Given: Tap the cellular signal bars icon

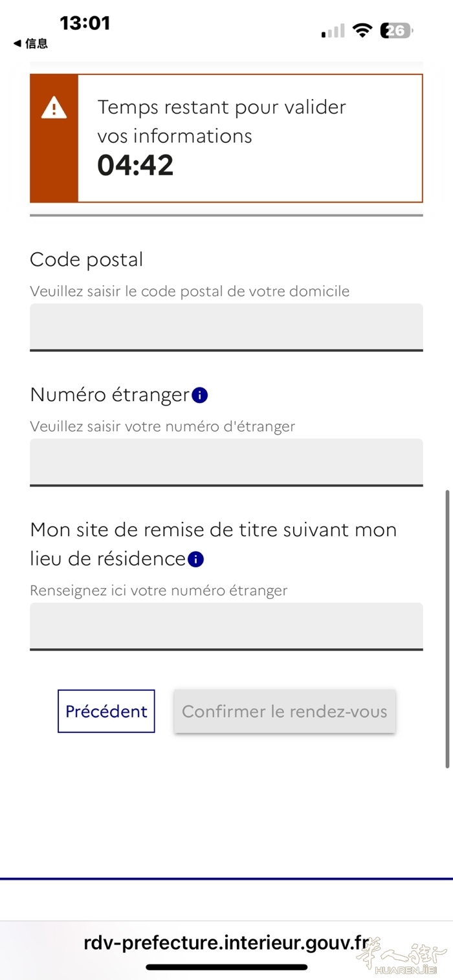Looking at the screenshot, I should click(333, 31).
